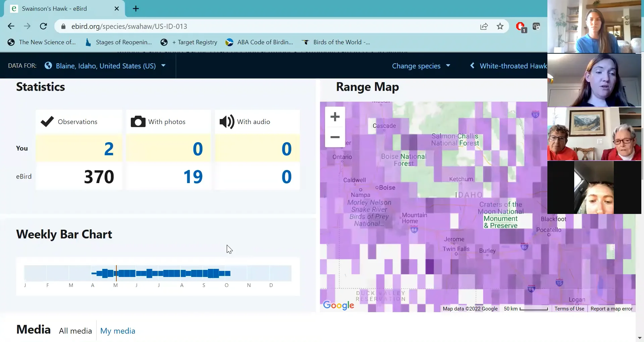
Task: Click the Observations checkmark icon
Action: pos(47,121)
